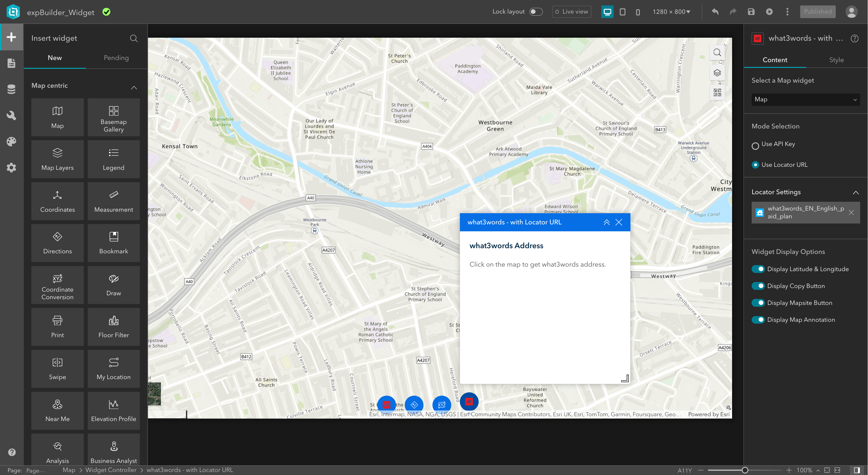868x475 pixels.
Task: Select the Print widget
Action: (x=57, y=327)
